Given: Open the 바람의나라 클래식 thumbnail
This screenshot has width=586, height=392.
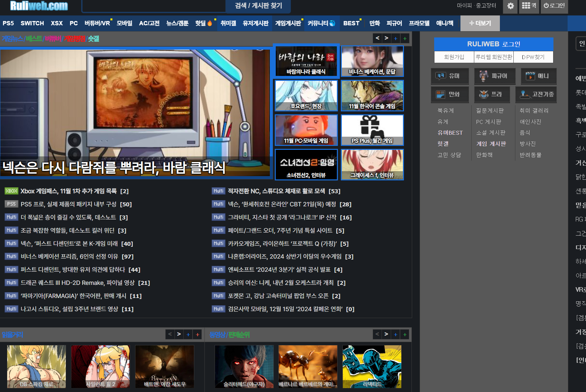Looking at the screenshot, I should (306, 61).
